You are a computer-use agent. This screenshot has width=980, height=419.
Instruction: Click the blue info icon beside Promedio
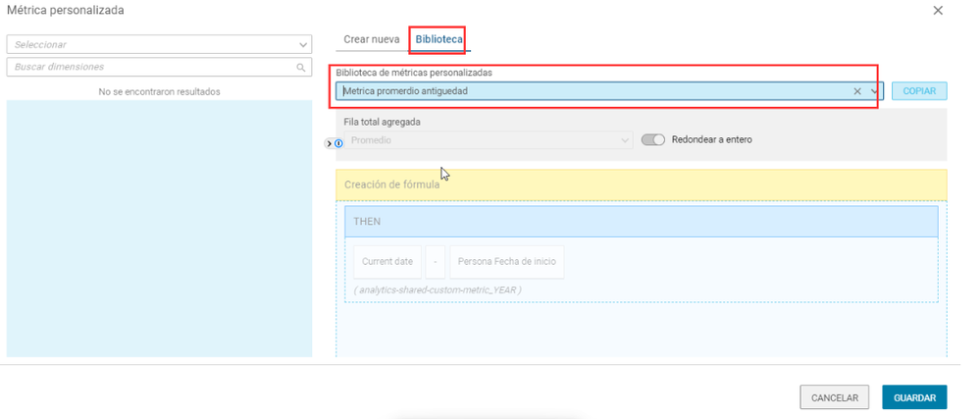338,143
